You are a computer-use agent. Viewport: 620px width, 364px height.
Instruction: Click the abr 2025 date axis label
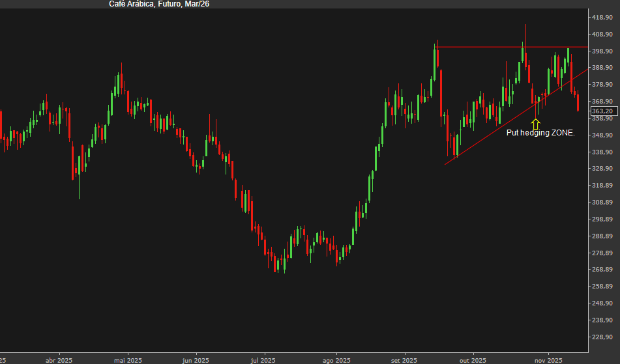[59, 361]
